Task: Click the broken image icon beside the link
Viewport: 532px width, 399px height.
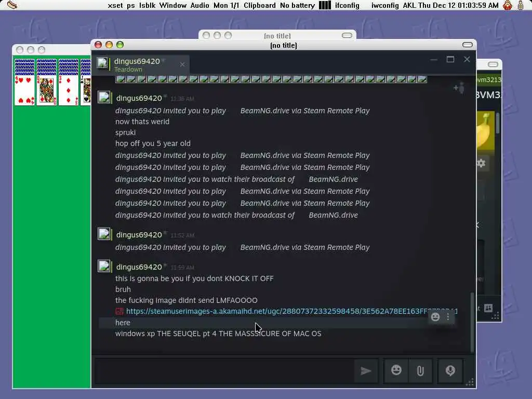Action: [x=119, y=311]
